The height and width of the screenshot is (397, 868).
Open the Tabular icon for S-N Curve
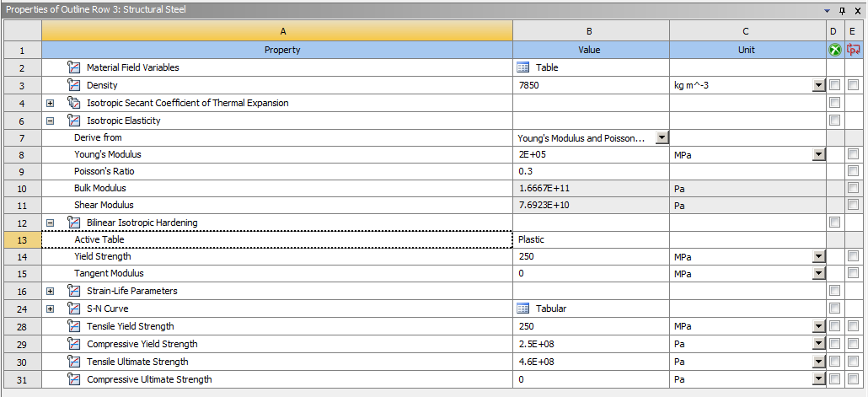pyautogui.click(x=523, y=308)
